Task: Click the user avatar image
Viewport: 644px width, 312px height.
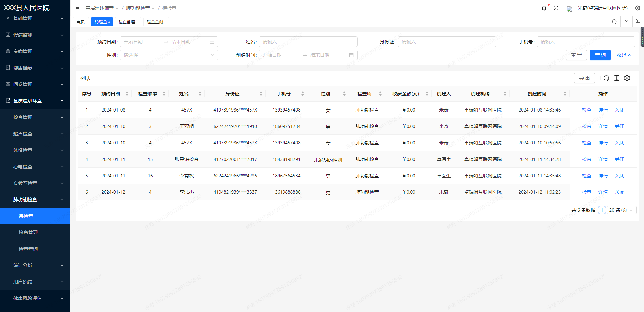Action: [x=570, y=8]
